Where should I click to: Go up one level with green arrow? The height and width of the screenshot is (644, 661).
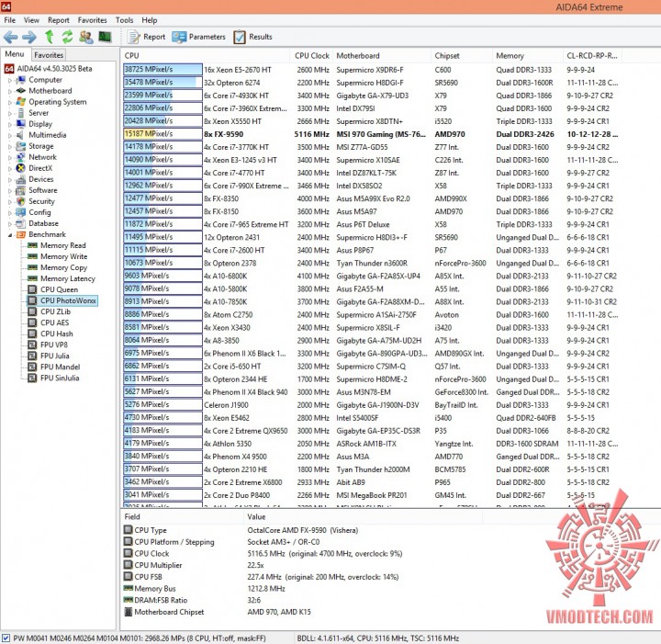pyautogui.click(x=50, y=37)
